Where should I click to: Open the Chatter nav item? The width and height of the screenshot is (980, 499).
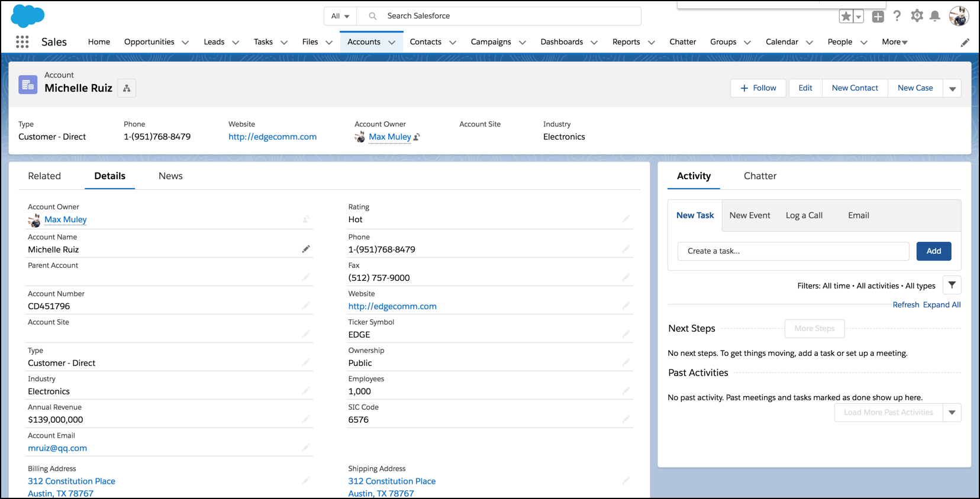(682, 42)
